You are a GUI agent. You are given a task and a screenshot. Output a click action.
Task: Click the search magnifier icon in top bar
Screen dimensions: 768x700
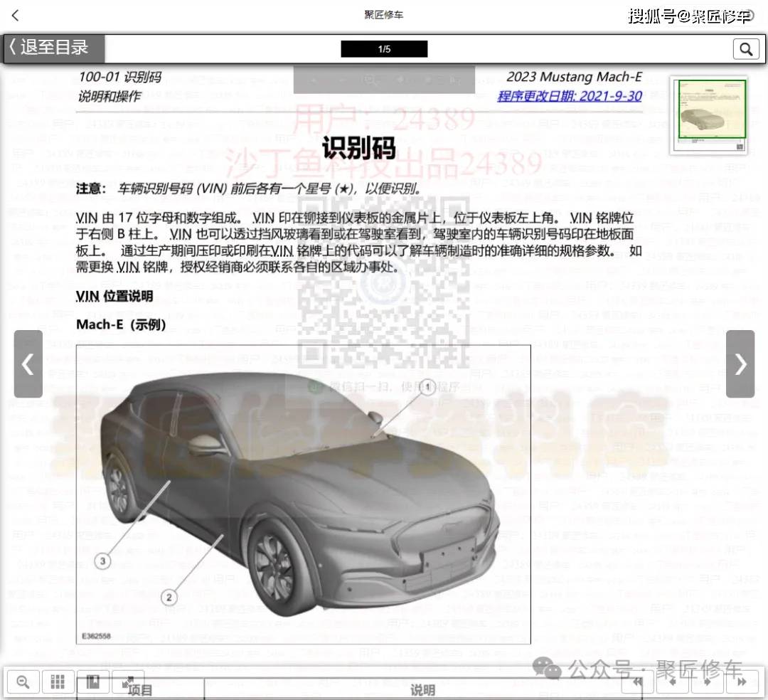[x=746, y=49]
